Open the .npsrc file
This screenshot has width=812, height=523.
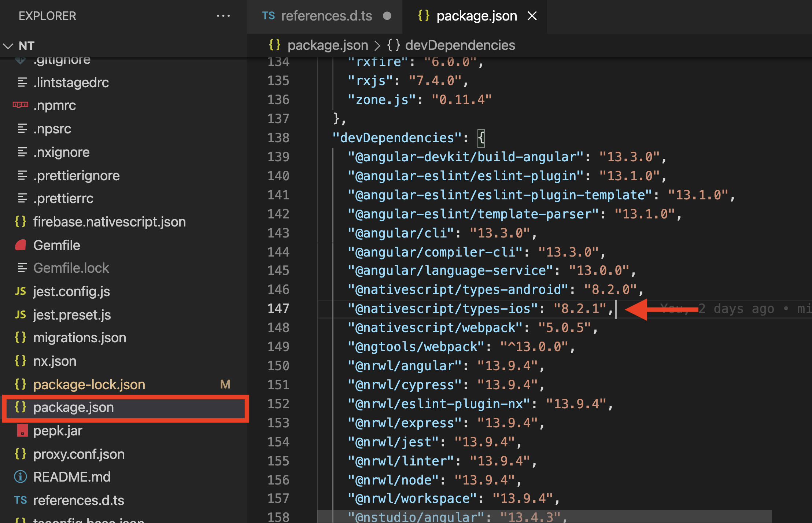52,129
